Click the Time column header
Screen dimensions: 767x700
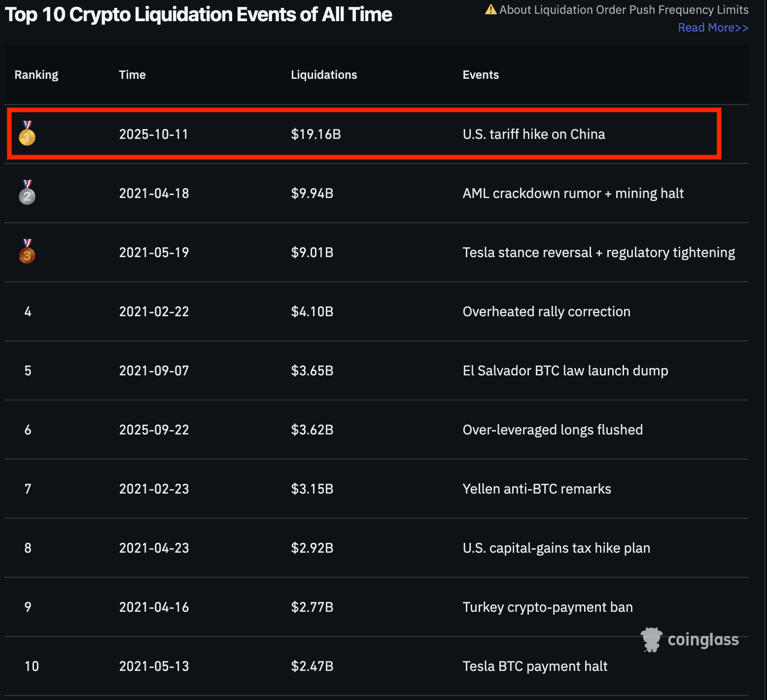132,75
